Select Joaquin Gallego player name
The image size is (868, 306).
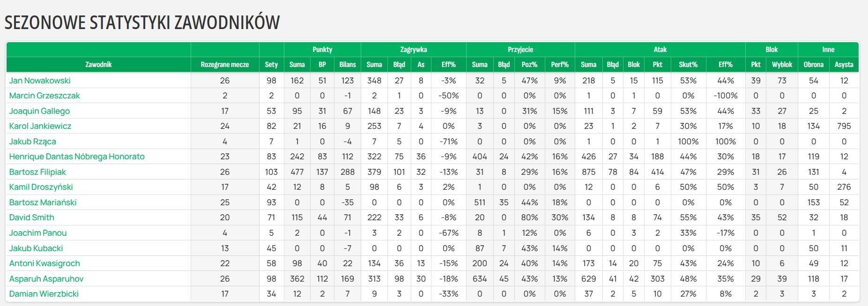(x=39, y=111)
